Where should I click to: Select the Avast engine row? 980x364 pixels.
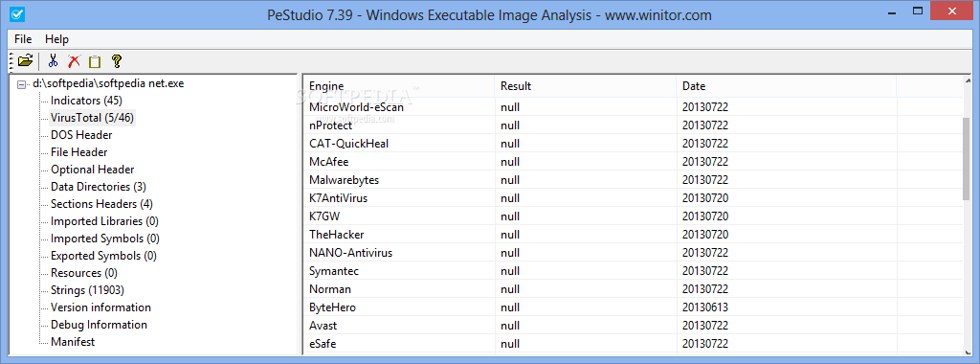tap(633, 326)
